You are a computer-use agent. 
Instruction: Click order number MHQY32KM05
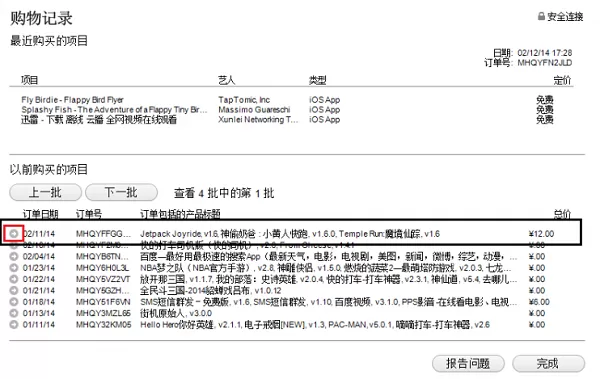[x=103, y=325]
